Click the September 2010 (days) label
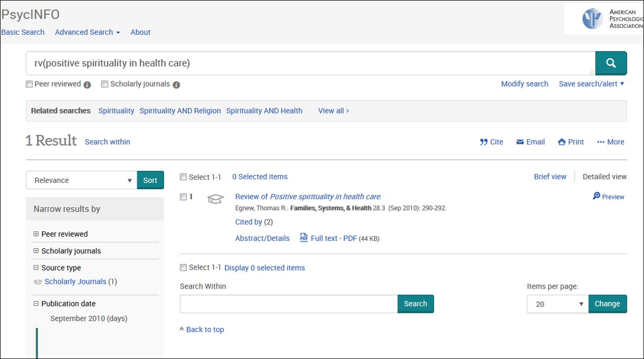Image resolution: width=644 pixels, height=359 pixels. click(x=89, y=319)
